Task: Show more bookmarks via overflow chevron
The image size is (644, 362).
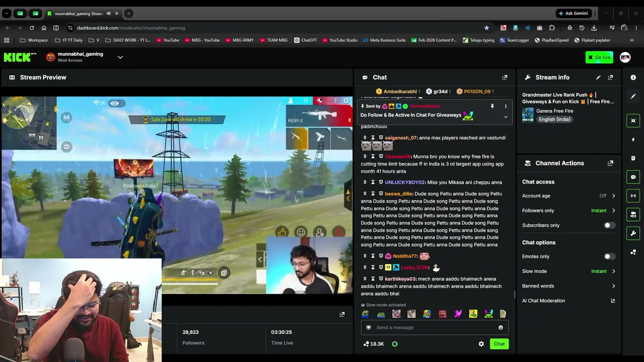Action: coord(632,40)
